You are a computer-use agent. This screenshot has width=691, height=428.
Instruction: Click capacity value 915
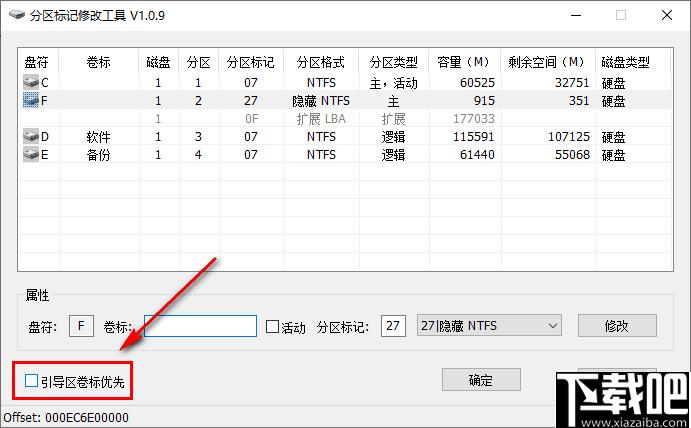coord(484,101)
